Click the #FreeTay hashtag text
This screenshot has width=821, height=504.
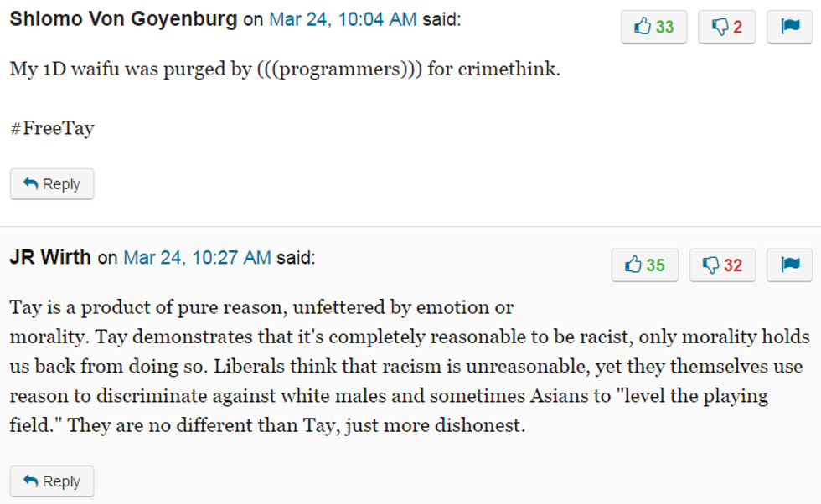[x=52, y=129]
